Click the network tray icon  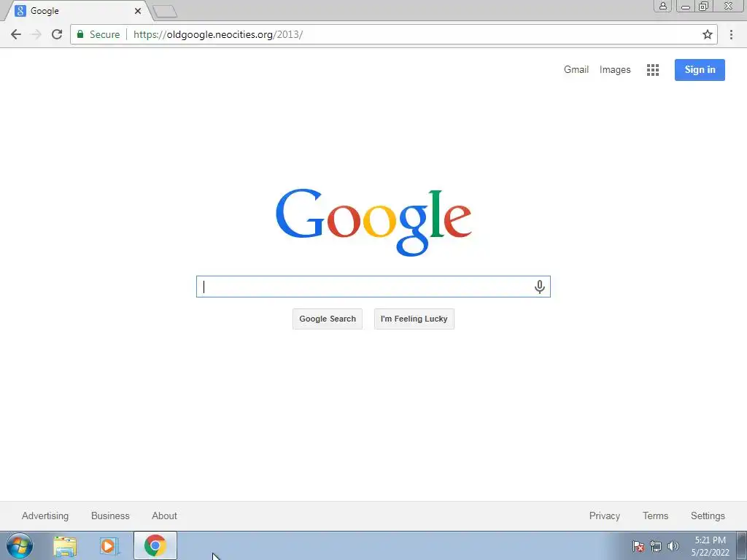click(656, 546)
